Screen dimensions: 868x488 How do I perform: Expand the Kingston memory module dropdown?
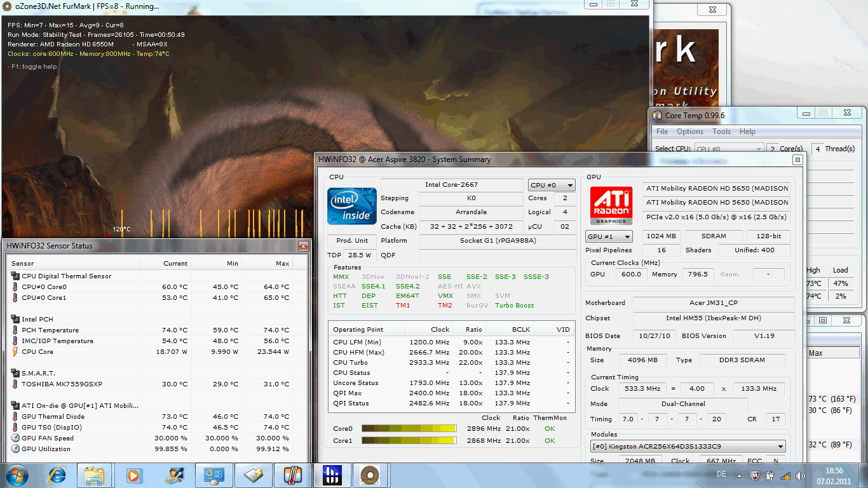[688, 447]
